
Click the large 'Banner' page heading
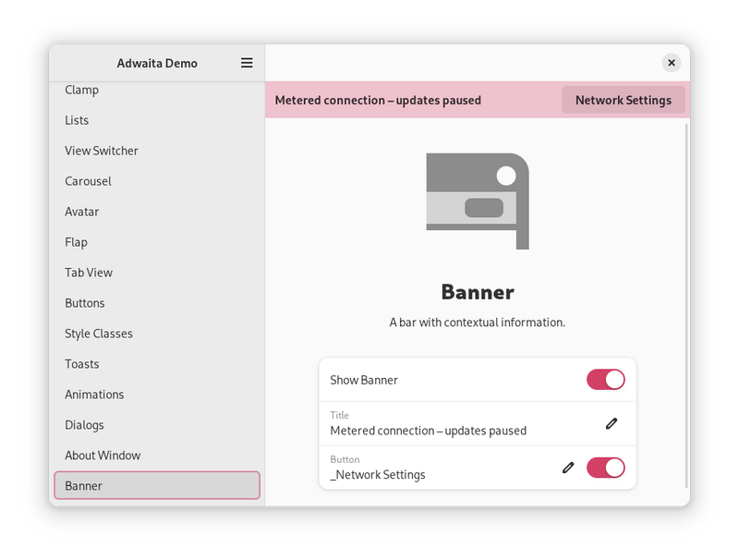point(478,292)
